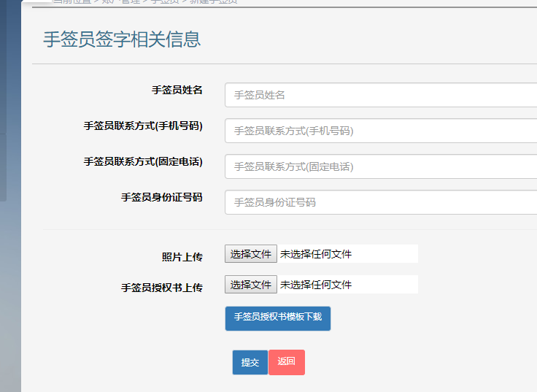This screenshot has width=537, height=392.
Task: Select the 手签员联系方式(固定电话) input box
Action: [381, 166]
